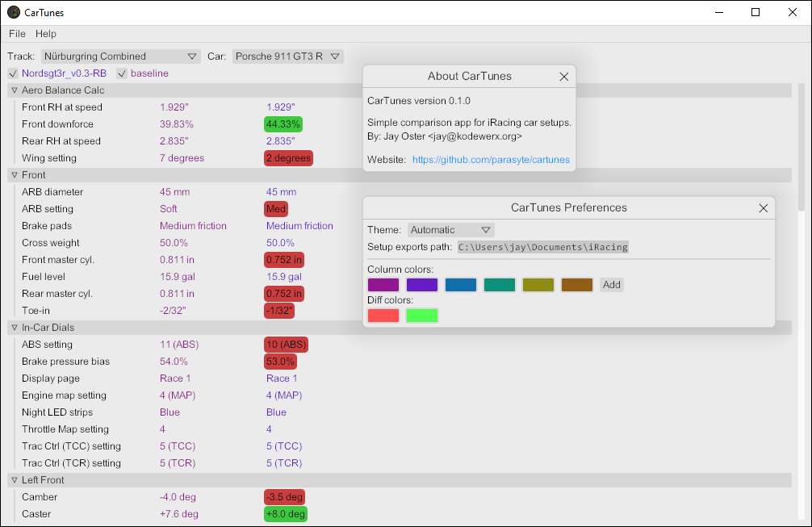Click the Nordsgt3r_v0.3-RB setup name
The height and width of the screenshot is (527, 812).
[x=65, y=73]
